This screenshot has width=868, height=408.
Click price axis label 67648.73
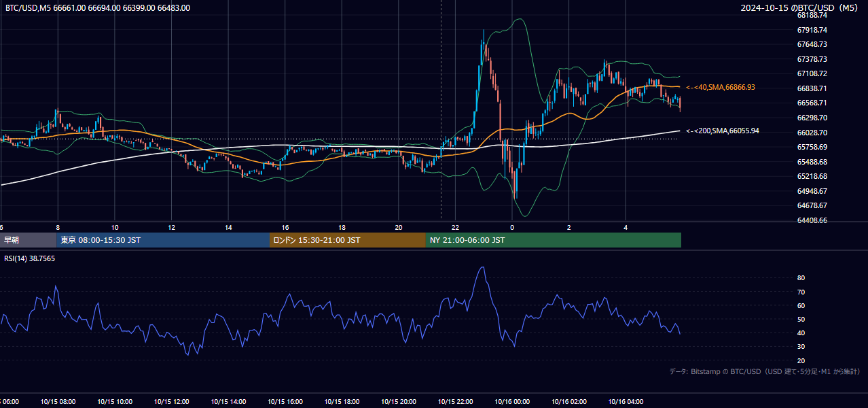[812, 44]
